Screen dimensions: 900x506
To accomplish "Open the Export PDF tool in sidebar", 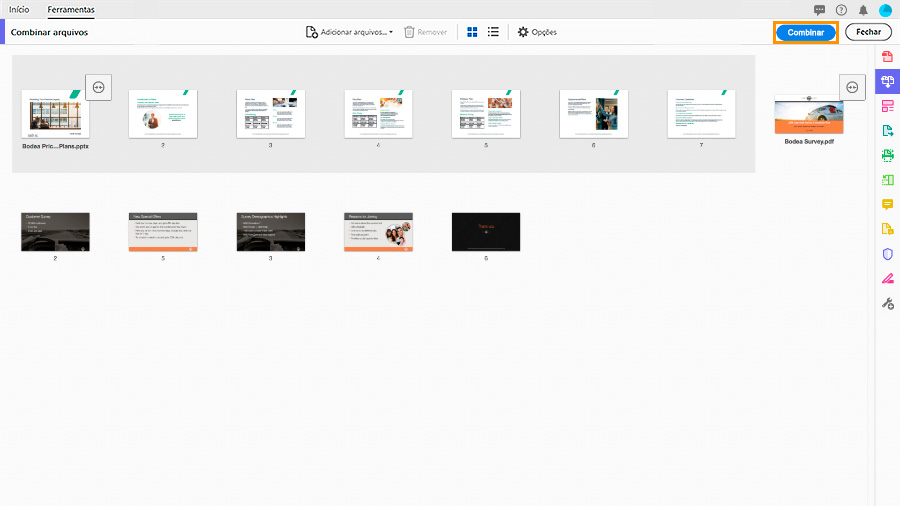I will pos(887,131).
